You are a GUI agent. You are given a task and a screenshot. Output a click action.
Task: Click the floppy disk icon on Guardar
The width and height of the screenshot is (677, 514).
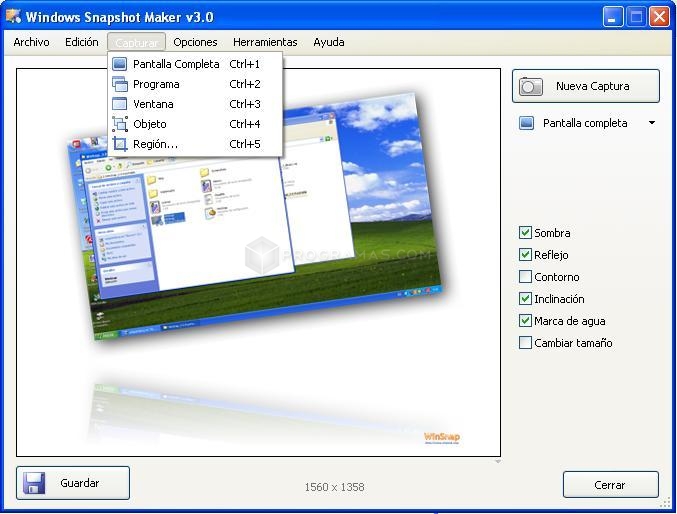click(x=34, y=483)
